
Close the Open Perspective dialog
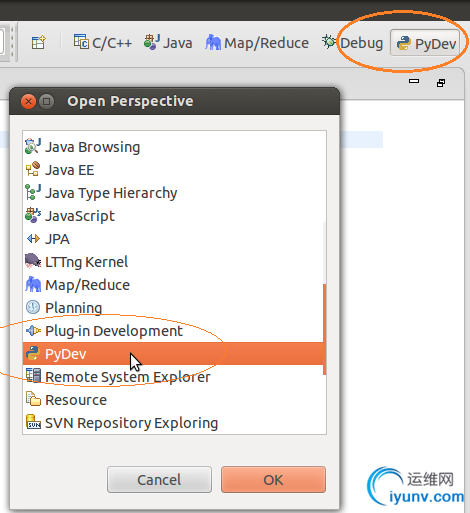(x=28, y=101)
